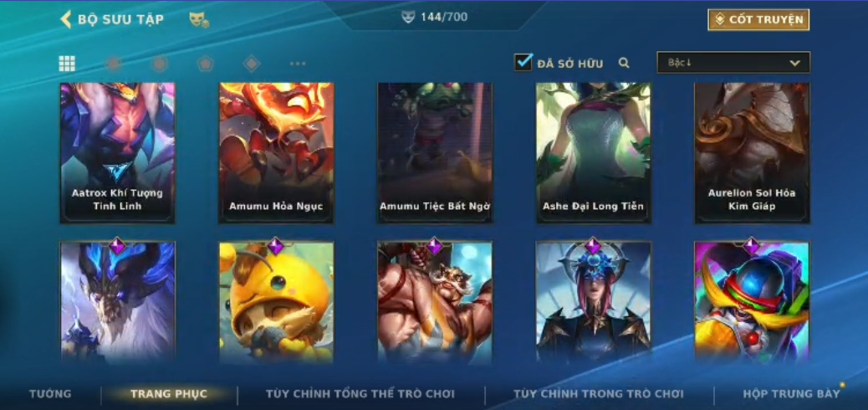868x410 pixels.
Task: Open the mask and gear skin icon
Action: [x=199, y=20]
